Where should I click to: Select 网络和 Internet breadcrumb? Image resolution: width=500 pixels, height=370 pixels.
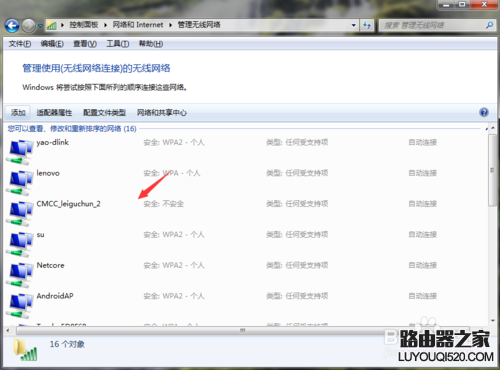tap(138, 25)
